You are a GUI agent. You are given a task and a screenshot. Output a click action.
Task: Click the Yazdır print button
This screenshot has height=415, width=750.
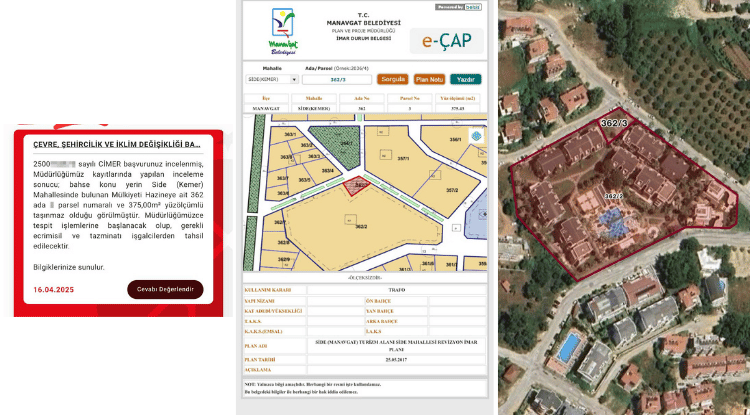(465, 78)
